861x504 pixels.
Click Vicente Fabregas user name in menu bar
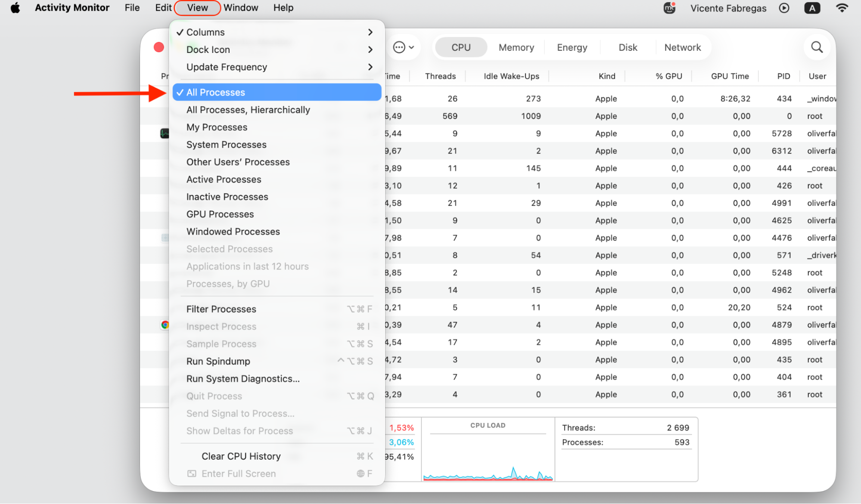point(728,8)
